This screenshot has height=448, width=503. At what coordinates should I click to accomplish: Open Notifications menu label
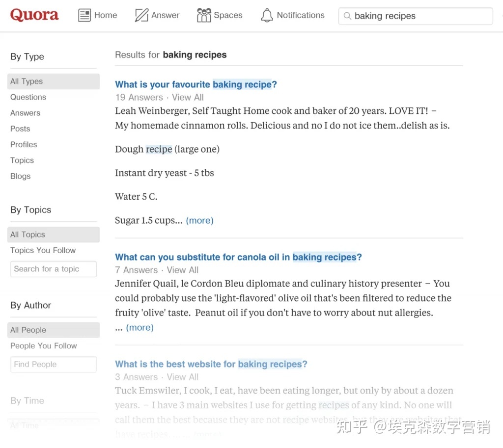coord(301,15)
